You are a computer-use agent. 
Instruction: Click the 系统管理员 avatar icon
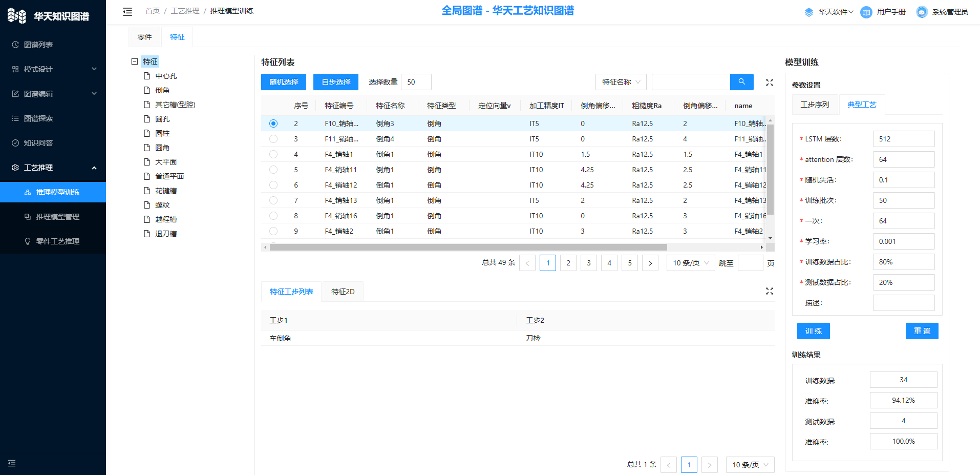point(922,12)
